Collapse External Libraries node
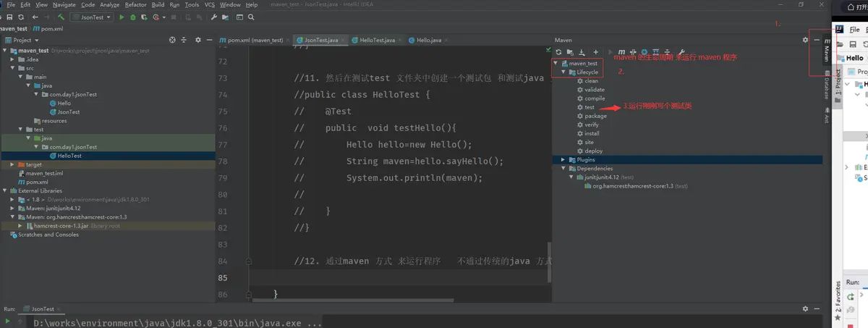Viewport: 868px width, 328px height. 4,190
